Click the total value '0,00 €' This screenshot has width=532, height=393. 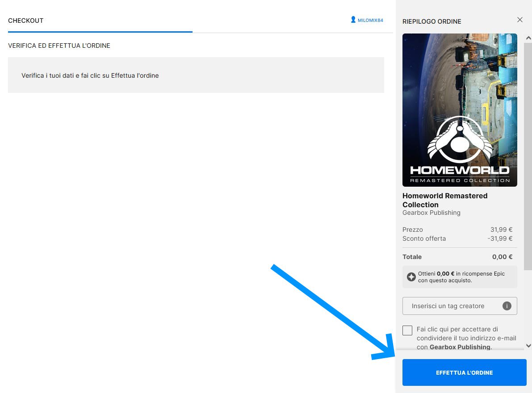pyautogui.click(x=502, y=257)
